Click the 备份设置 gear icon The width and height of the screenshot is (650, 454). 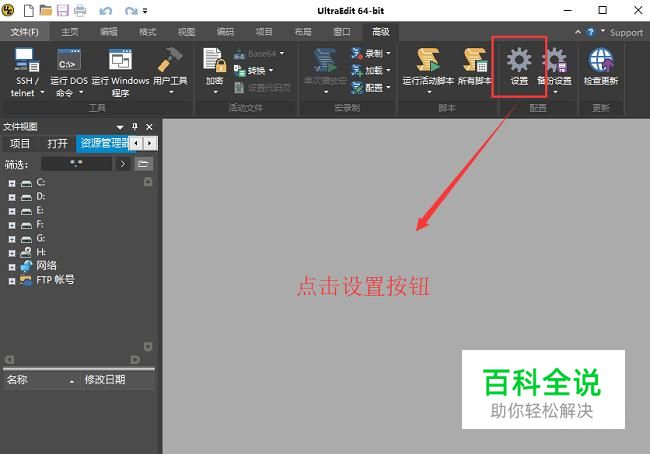pyautogui.click(x=555, y=61)
